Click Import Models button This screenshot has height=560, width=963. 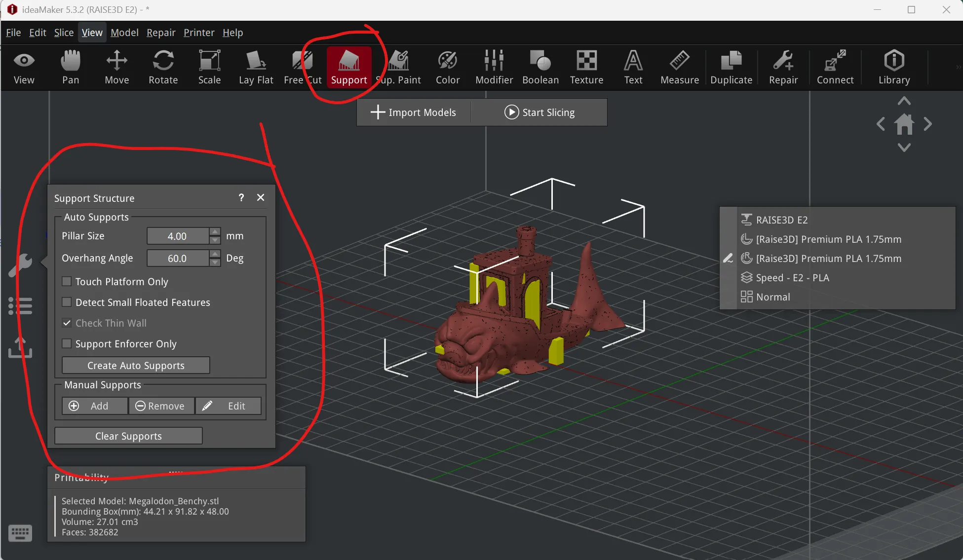point(414,112)
